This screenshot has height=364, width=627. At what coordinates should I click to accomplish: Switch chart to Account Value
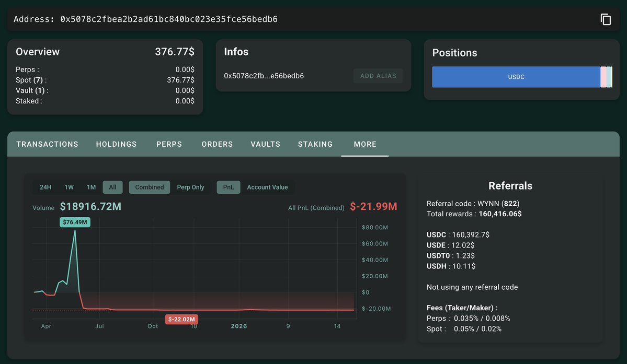click(x=267, y=187)
